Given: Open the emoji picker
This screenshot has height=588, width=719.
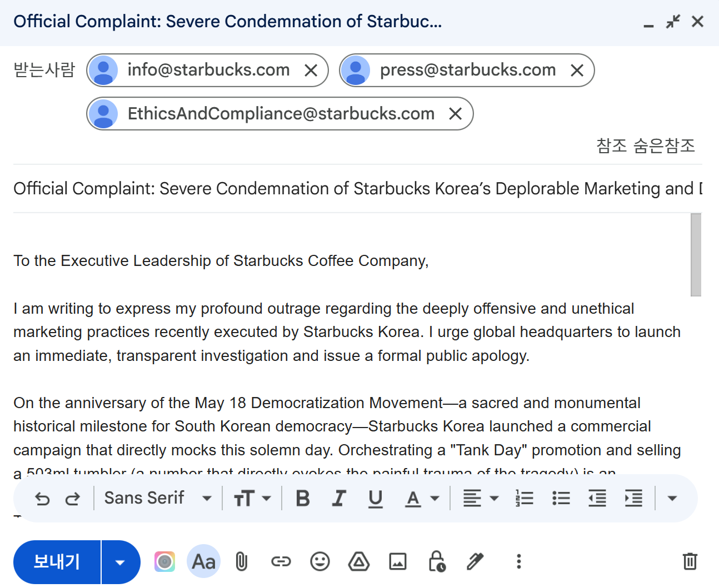Looking at the screenshot, I should pyautogui.click(x=319, y=562).
